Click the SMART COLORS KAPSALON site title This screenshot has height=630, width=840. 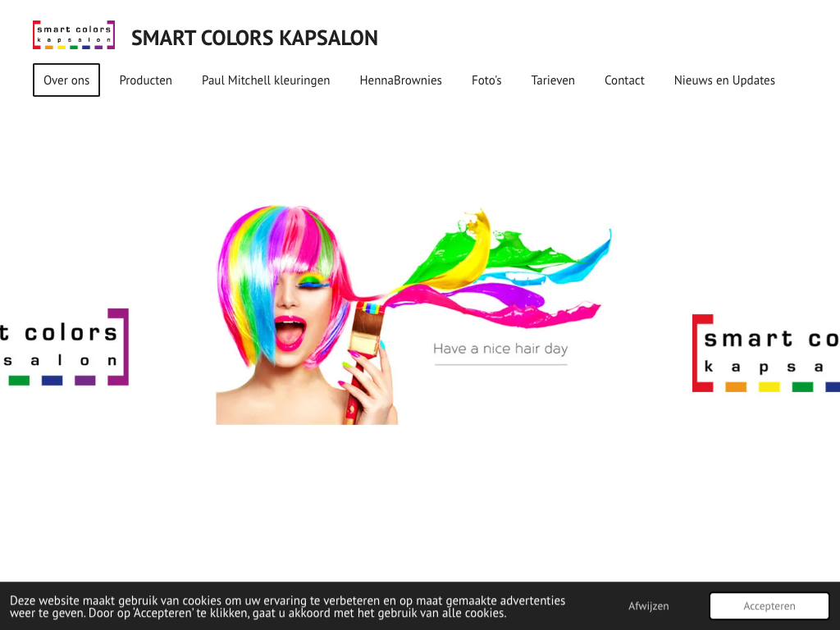coord(254,38)
